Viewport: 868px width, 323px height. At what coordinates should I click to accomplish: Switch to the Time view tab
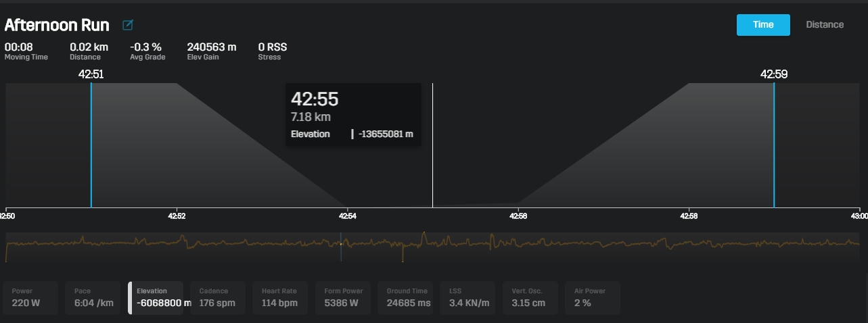(x=762, y=25)
